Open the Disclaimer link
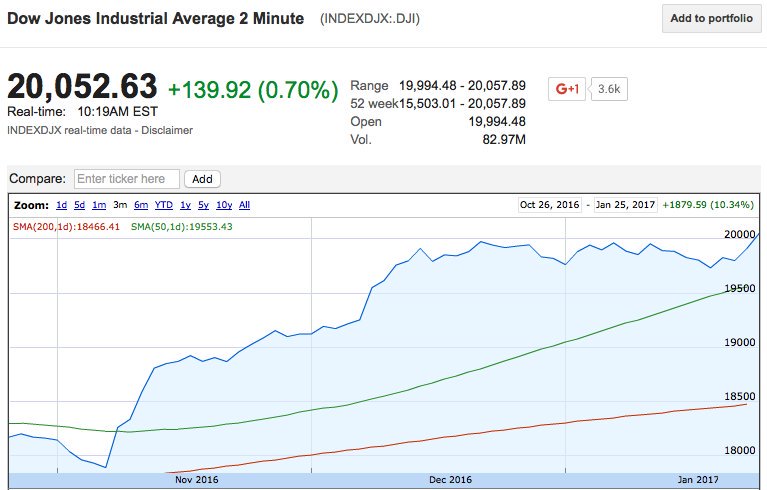The width and height of the screenshot is (767, 490). pyautogui.click(x=167, y=131)
